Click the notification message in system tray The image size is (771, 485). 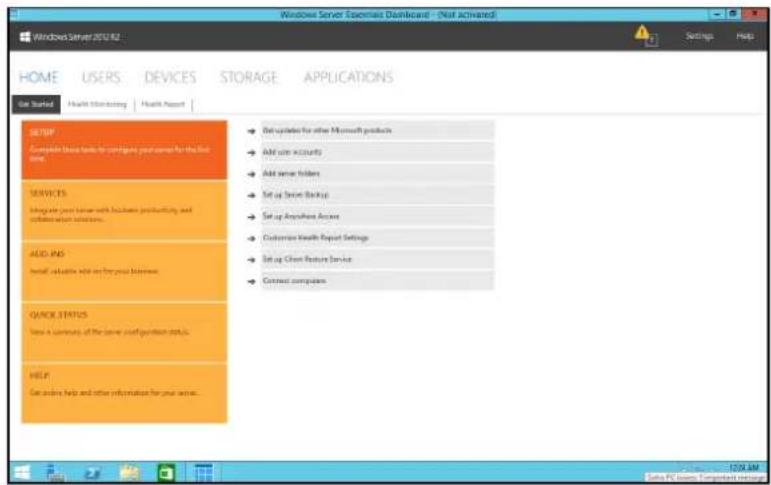coord(704,478)
